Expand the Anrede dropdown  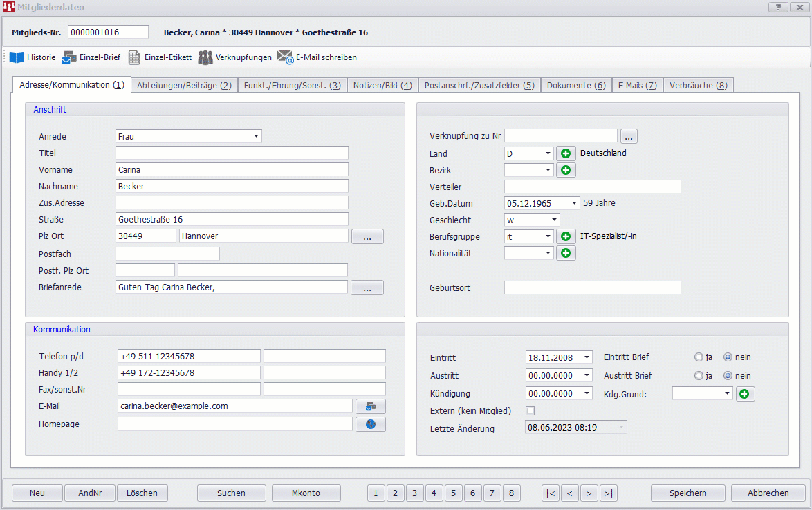256,136
